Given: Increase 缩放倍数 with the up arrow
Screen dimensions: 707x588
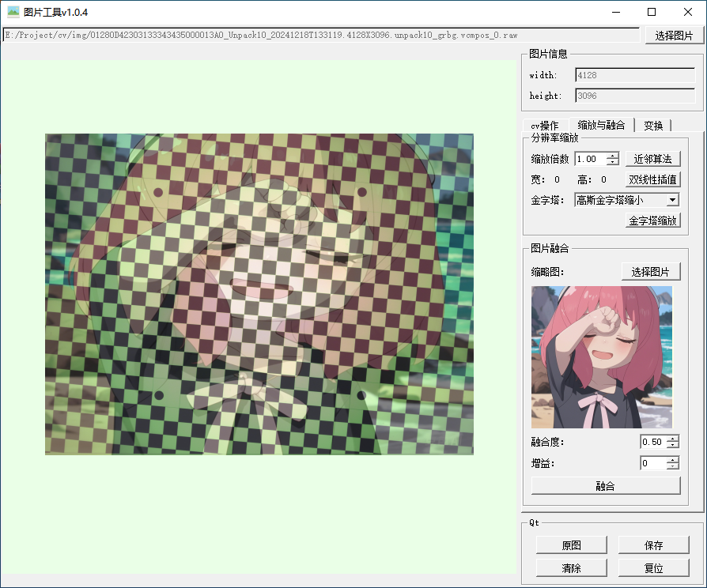Looking at the screenshot, I should tap(612, 156).
